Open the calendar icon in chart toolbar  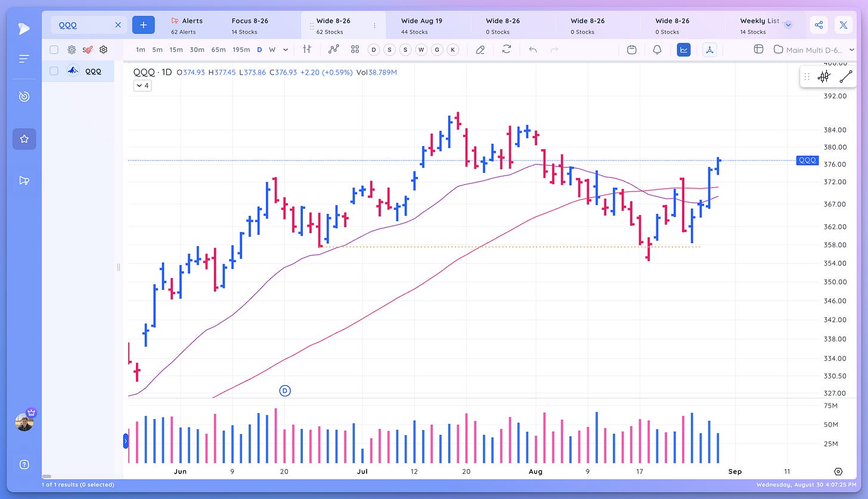click(632, 49)
